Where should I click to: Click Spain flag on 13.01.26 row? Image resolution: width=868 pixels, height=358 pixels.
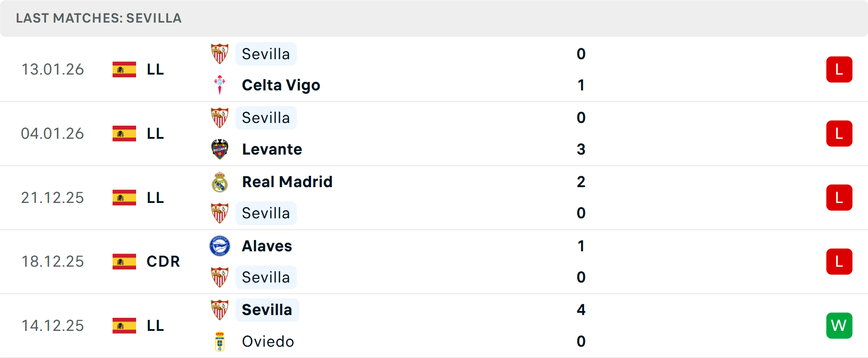124,70
